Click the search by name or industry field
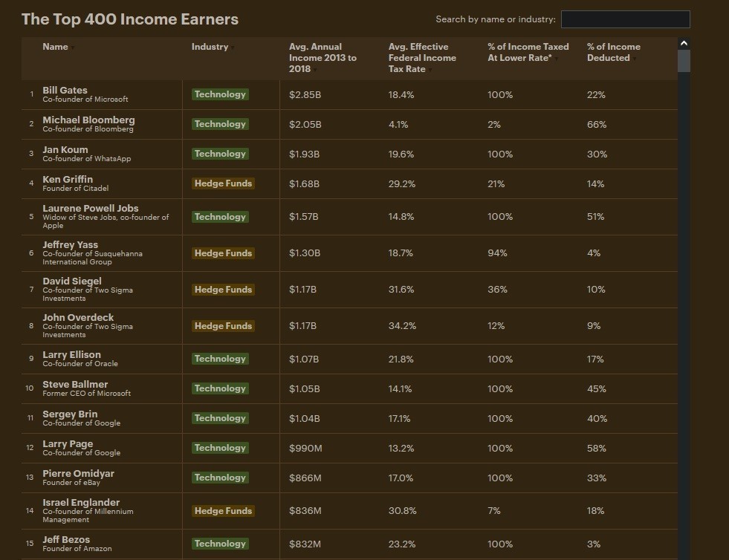The width and height of the screenshot is (729, 560). 625,19
